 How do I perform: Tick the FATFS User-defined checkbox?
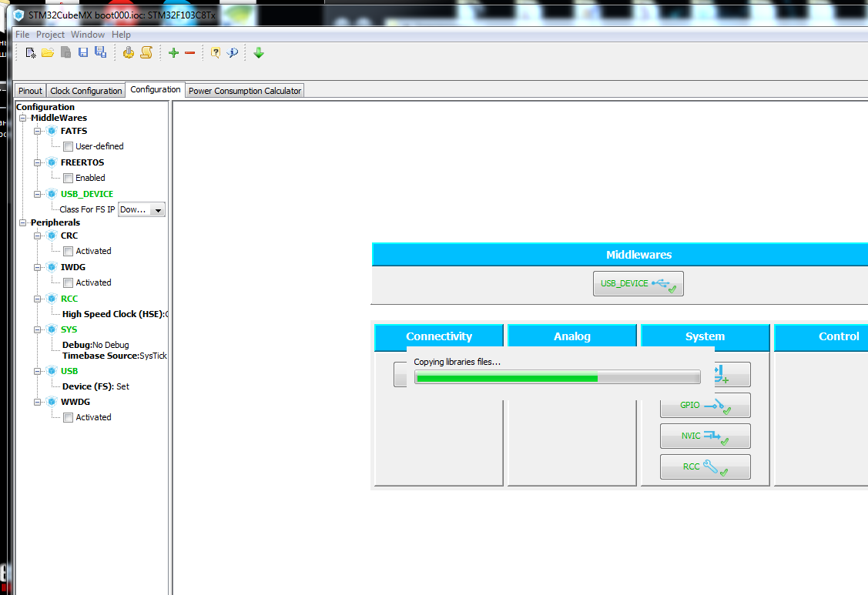[68, 147]
